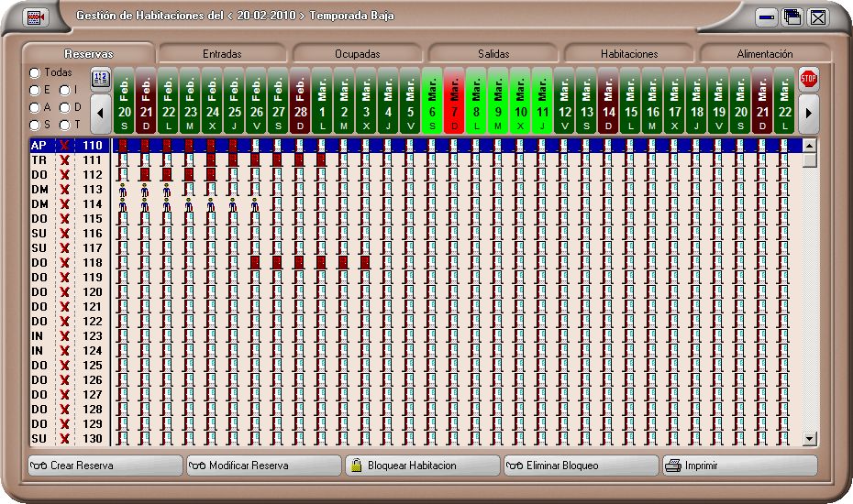This screenshot has height=504, width=853.
Task: Advance calendar dates with right arrow
Action: (808, 114)
